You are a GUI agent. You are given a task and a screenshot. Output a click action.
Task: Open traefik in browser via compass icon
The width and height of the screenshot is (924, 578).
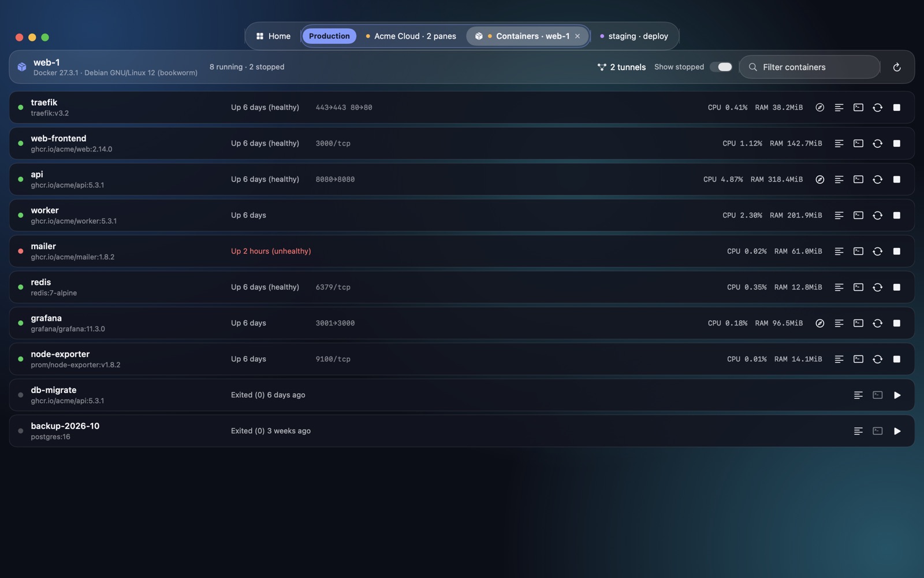coord(819,108)
